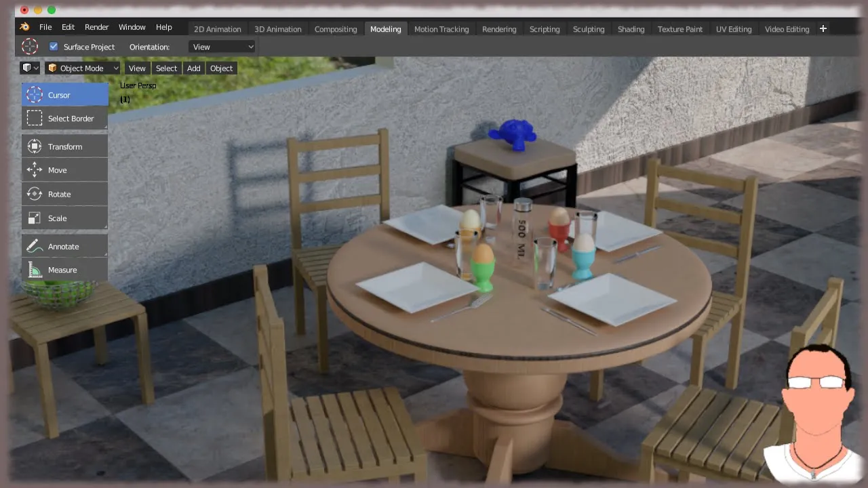Image resolution: width=868 pixels, height=488 pixels.
Task: Switch to the Sculpting workspace tab
Action: (589, 29)
